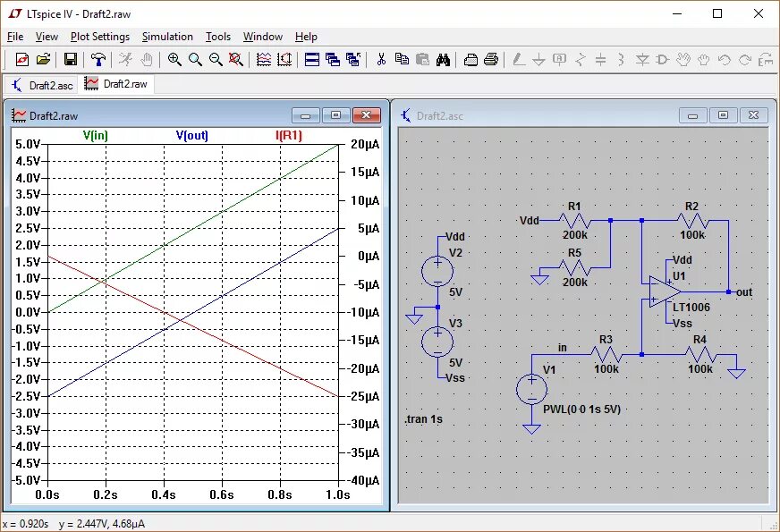This screenshot has height=532, width=780.
Task: Click the Pan magnifier icon
Action: [195, 60]
